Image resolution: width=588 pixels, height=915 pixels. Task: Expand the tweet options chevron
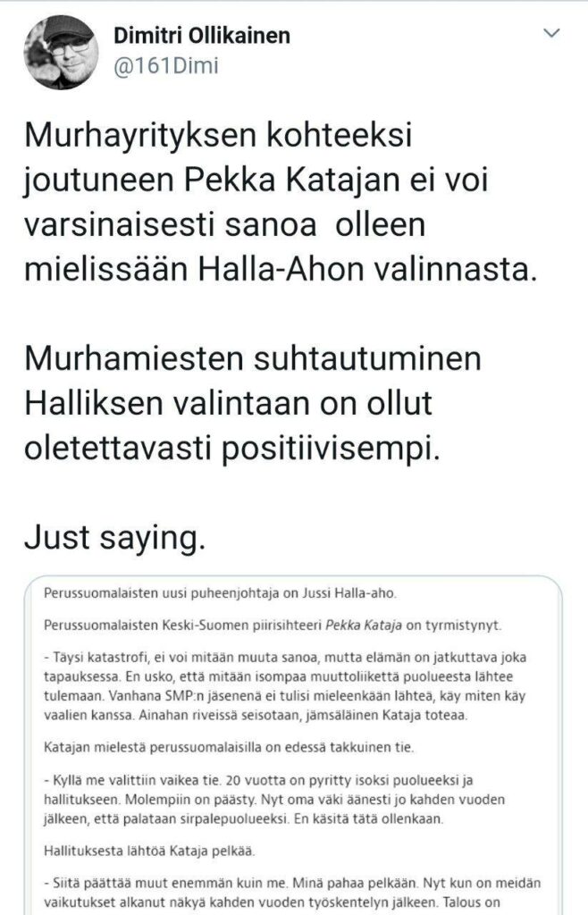pyautogui.click(x=552, y=34)
